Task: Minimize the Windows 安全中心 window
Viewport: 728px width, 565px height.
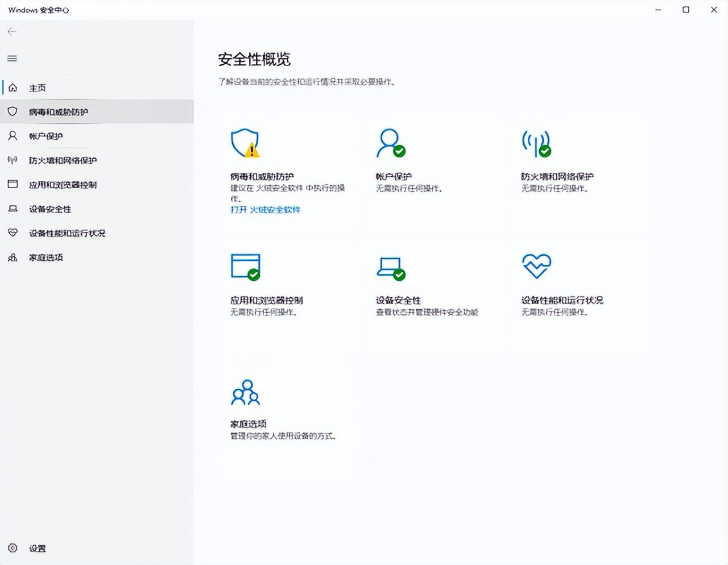Action: tap(658, 10)
